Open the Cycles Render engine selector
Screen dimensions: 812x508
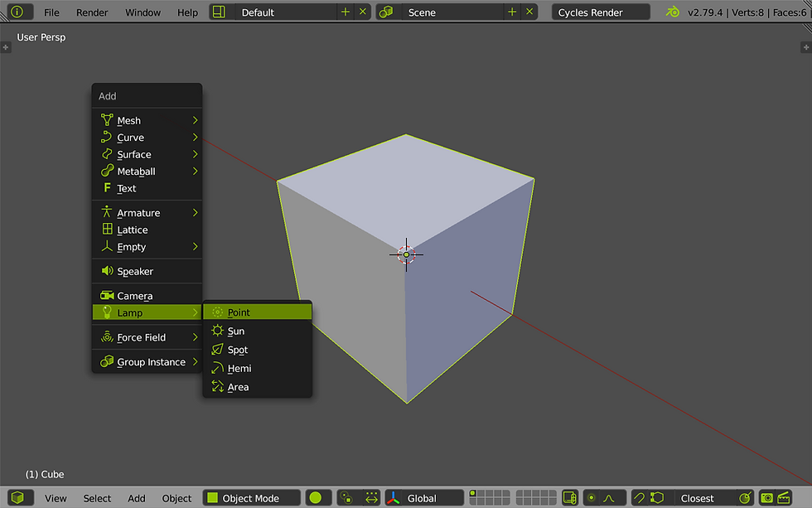[x=600, y=12]
